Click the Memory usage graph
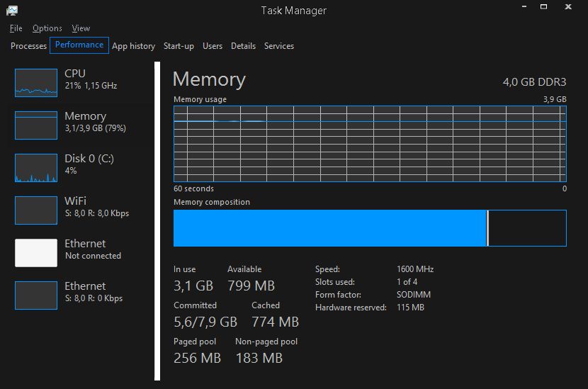The image size is (588, 389). 370,144
